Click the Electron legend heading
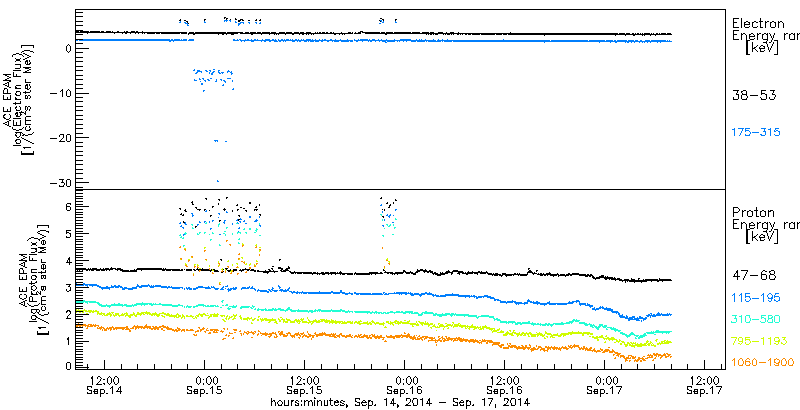This screenshot has width=800, height=410. (x=758, y=23)
